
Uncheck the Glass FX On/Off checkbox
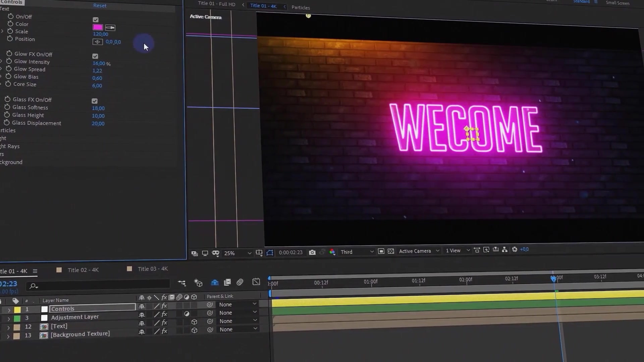pyautogui.click(x=95, y=101)
